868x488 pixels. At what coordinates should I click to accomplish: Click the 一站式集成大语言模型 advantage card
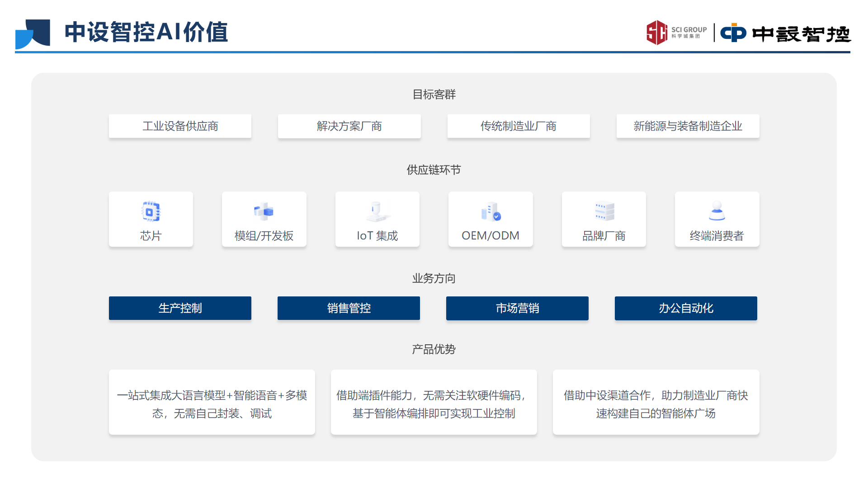(x=212, y=402)
